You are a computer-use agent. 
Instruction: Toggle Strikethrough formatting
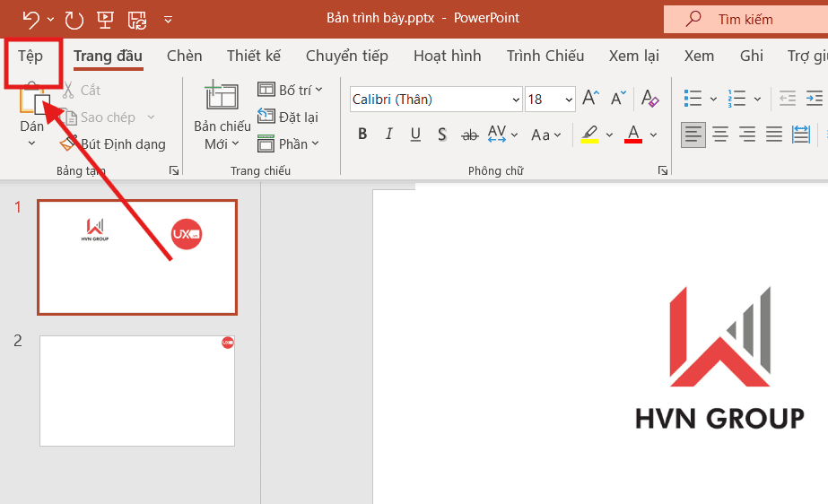[x=469, y=135]
